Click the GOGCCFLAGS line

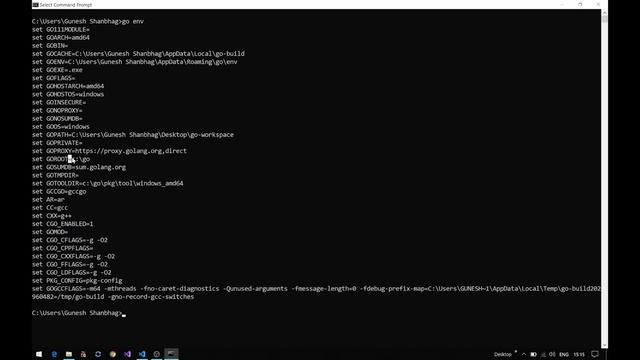(316, 293)
